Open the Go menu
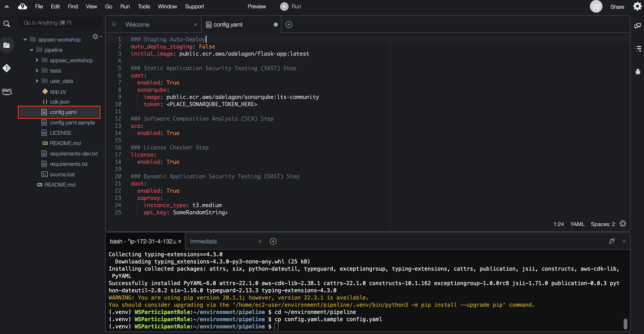Image resolution: width=644 pixels, height=334 pixels. tap(109, 7)
